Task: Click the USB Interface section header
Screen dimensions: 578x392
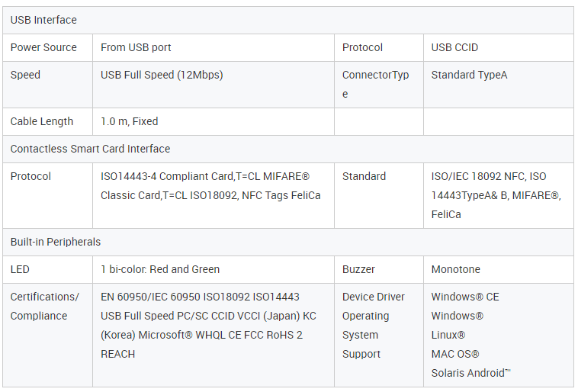Action: click(x=288, y=20)
